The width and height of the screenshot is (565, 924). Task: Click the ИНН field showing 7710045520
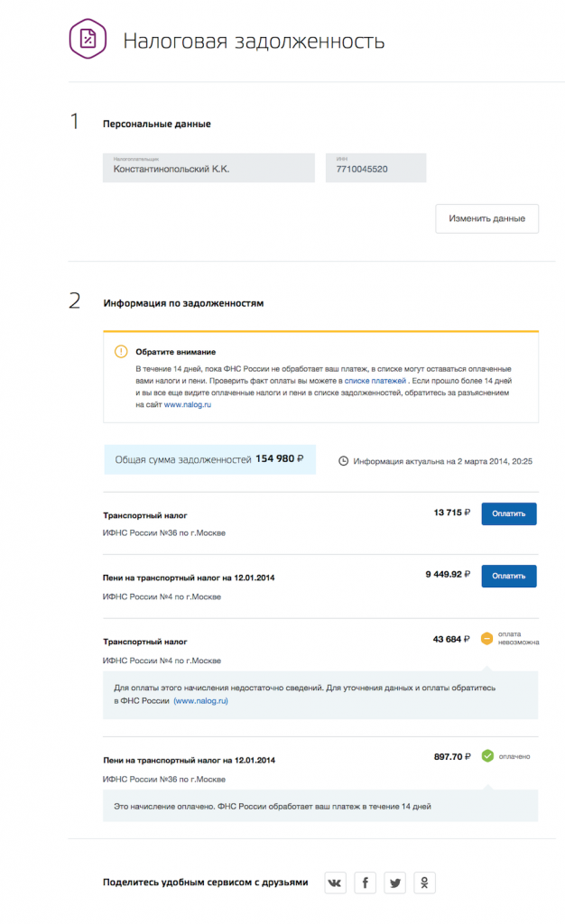pyautogui.click(x=375, y=168)
